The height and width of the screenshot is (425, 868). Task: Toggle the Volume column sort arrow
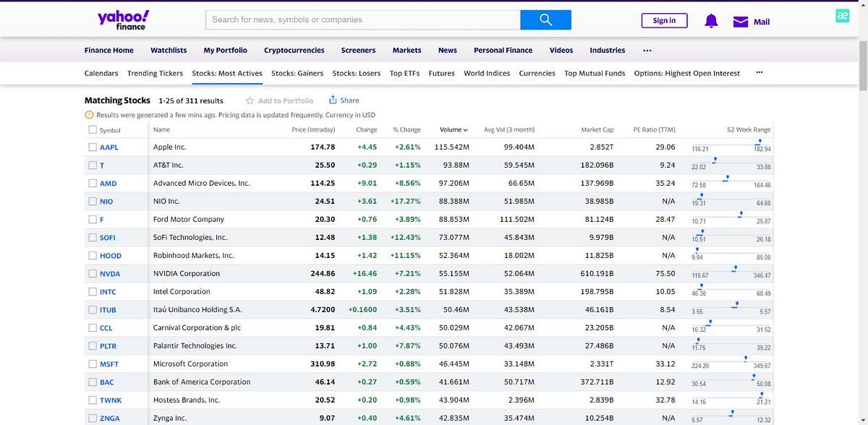pyautogui.click(x=465, y=129)
